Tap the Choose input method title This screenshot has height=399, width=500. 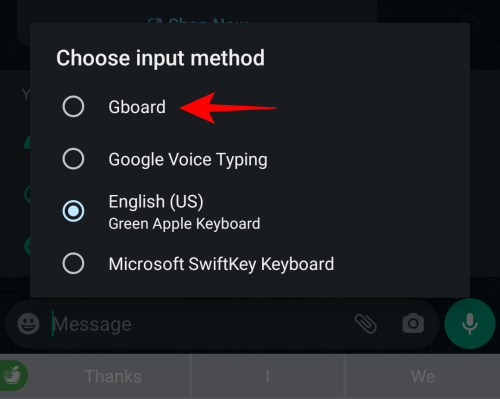tap(160, 58)
